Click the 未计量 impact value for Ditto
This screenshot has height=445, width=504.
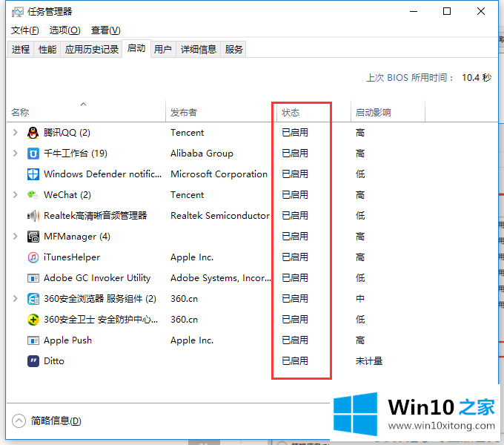point(369,361)
